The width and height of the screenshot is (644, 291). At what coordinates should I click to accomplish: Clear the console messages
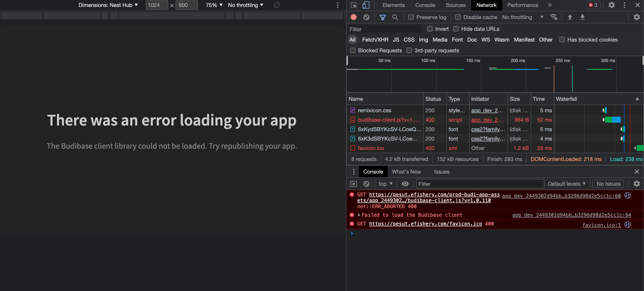pos(366,184)
